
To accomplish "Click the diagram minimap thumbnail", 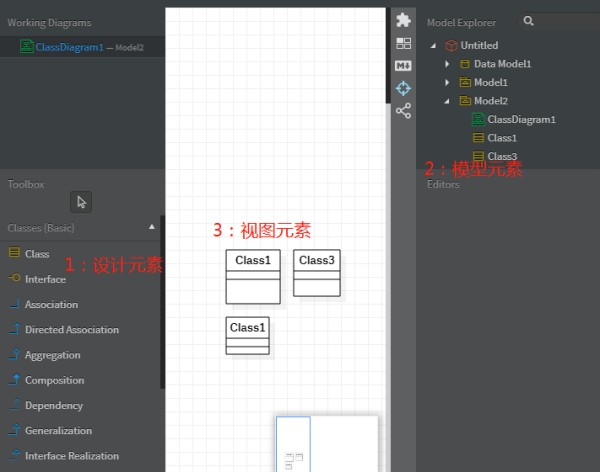I will tap(327, 444).
